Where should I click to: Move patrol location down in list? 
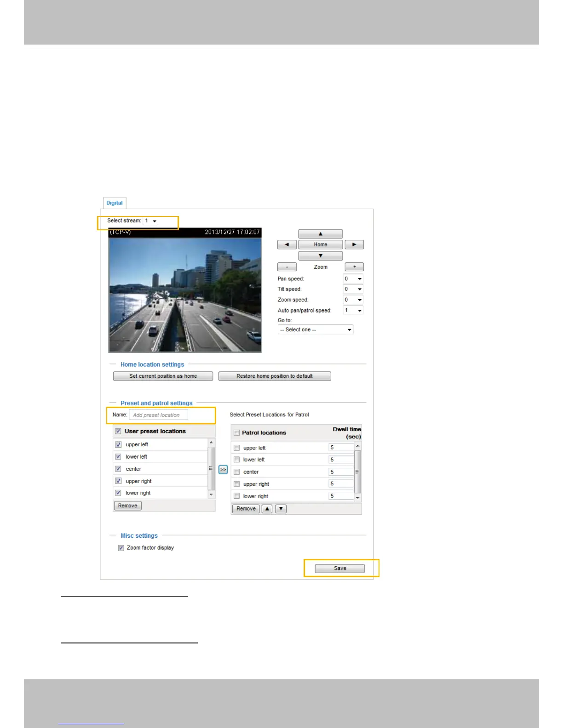click(x=281, y=509)
